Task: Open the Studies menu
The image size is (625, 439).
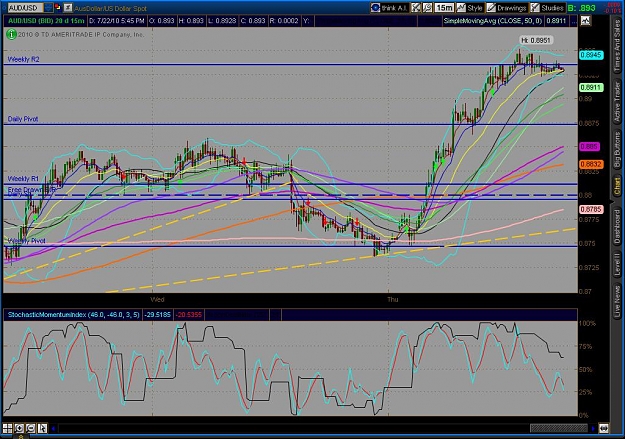Action: (x=548, y=8)
